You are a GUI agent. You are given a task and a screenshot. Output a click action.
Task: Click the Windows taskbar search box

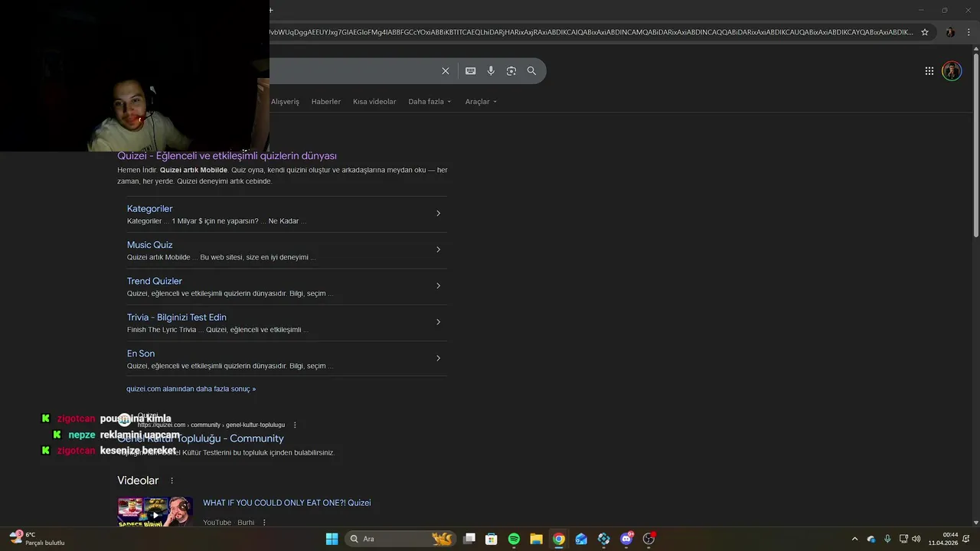[400, 539]
